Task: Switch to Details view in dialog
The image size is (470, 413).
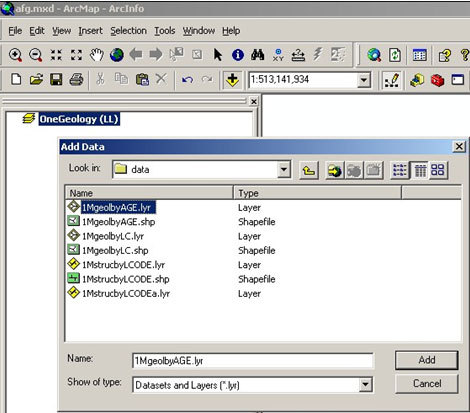Action: coord(420,170)
